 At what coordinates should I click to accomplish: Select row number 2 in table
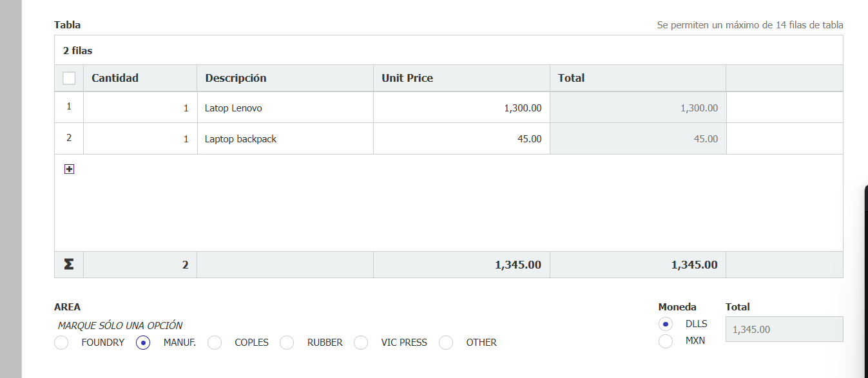pyautogui.click(x=69, y=138)
